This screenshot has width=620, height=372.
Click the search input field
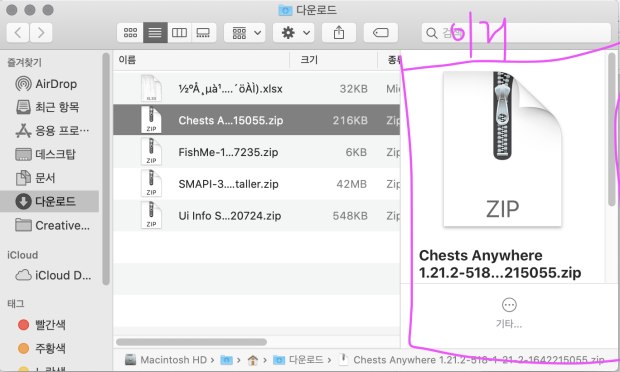coord(516,33)
